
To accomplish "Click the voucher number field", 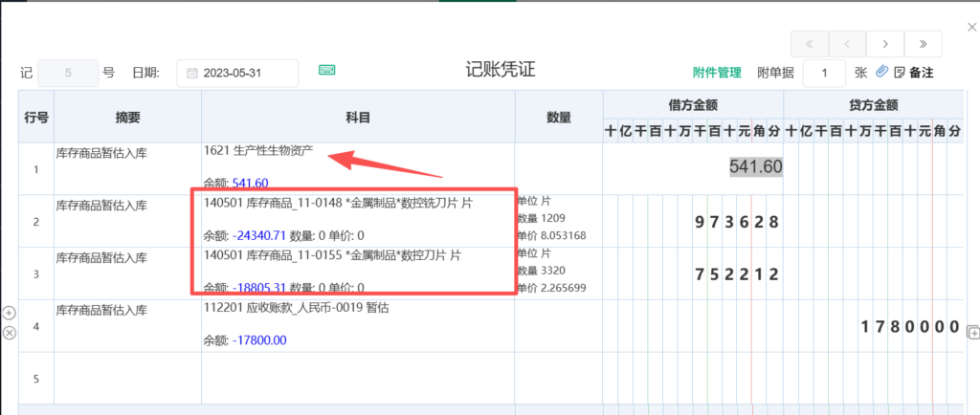I will click(x=68, y=73).
